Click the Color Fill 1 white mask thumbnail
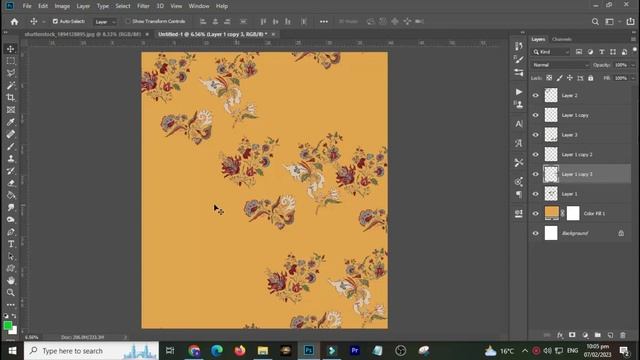Screen dimensions: 640x360 click(x=573, y=213)
